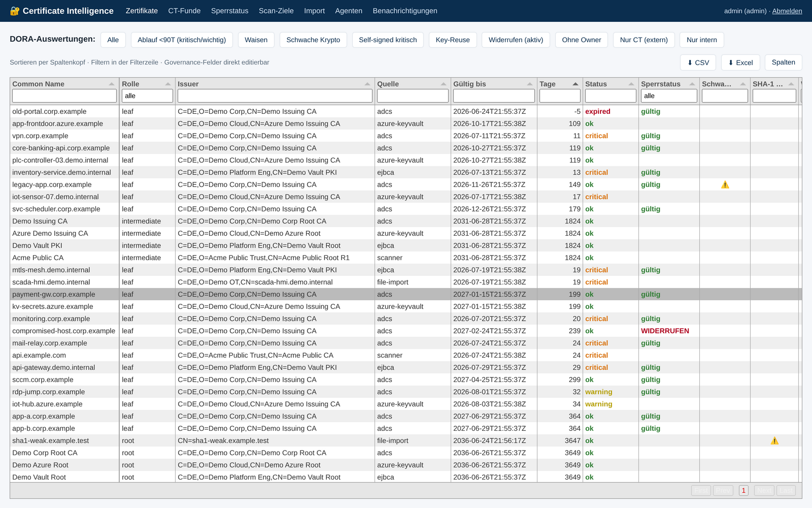Open the Sperrstatus filter dropdown
812x508 pixels.
pos(669,96)
